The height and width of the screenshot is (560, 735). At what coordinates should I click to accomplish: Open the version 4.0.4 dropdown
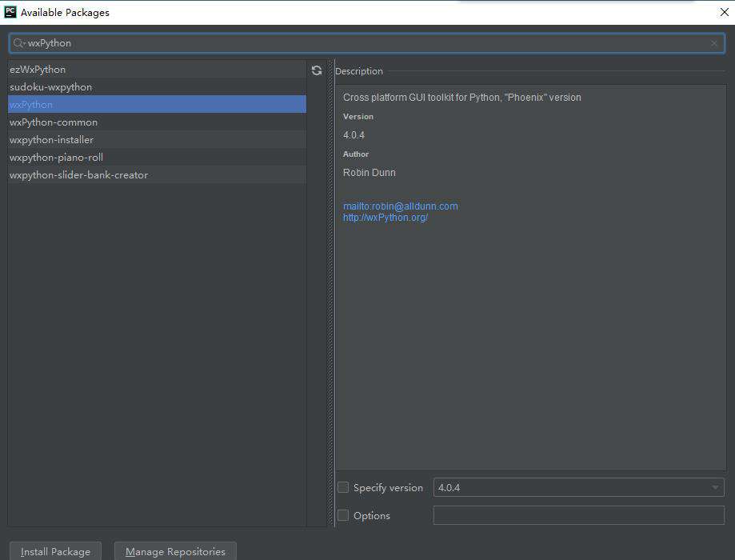(x=578, y=487)
